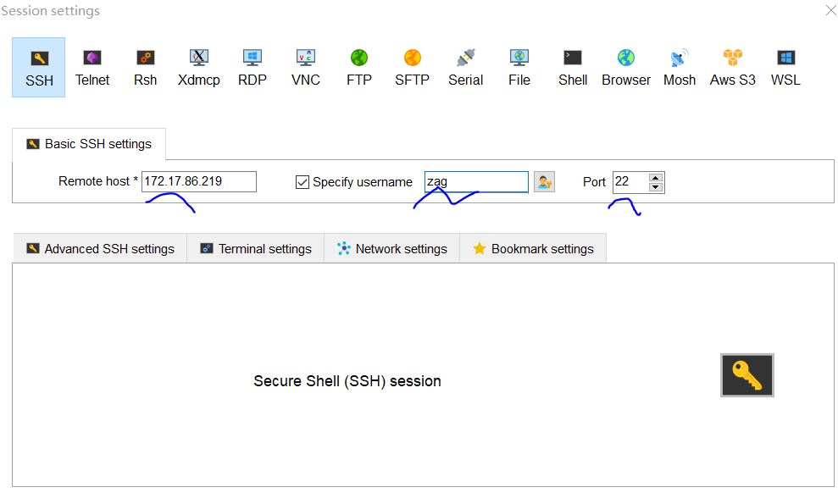Open the credentials selector beside the username field
Screen dimensions: 838x504
click(543, 181)
